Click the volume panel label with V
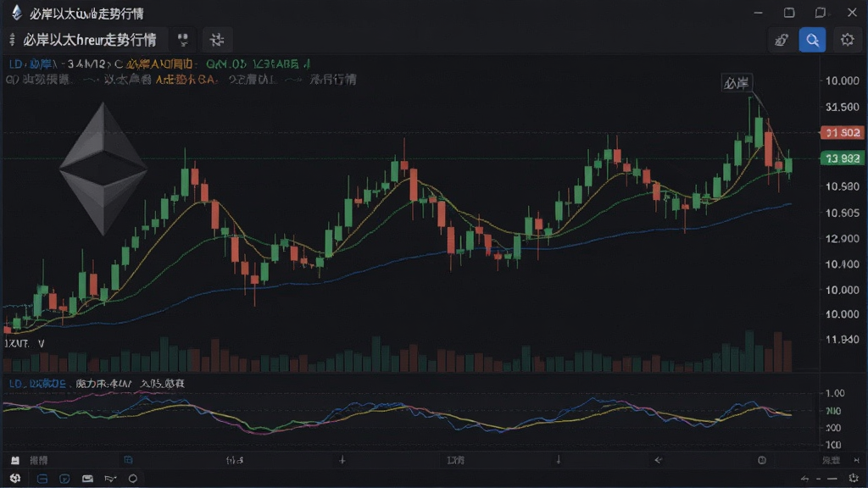Screen dimensions: 868x488 [25, 344]
